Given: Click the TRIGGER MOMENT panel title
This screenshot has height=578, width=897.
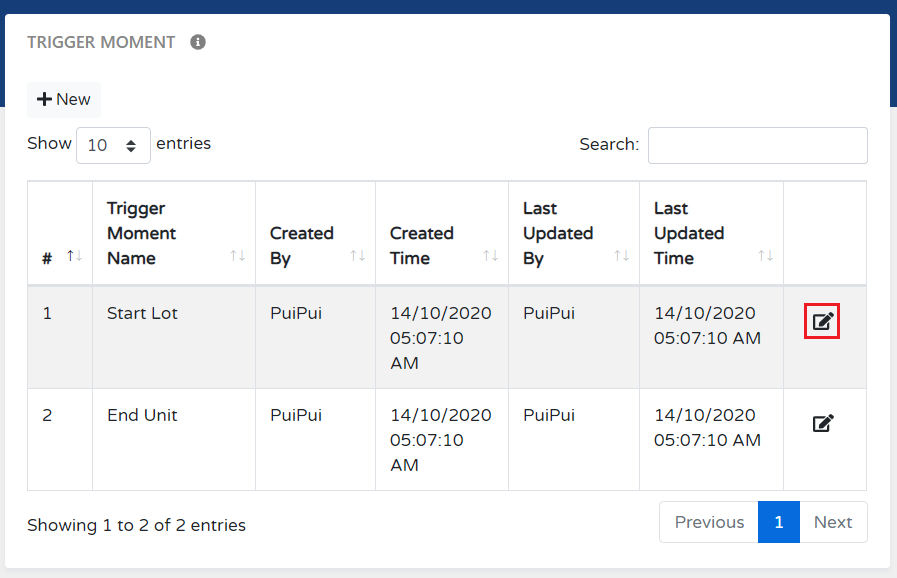Looking at the screenshot, I should click(x=101, y=42).
